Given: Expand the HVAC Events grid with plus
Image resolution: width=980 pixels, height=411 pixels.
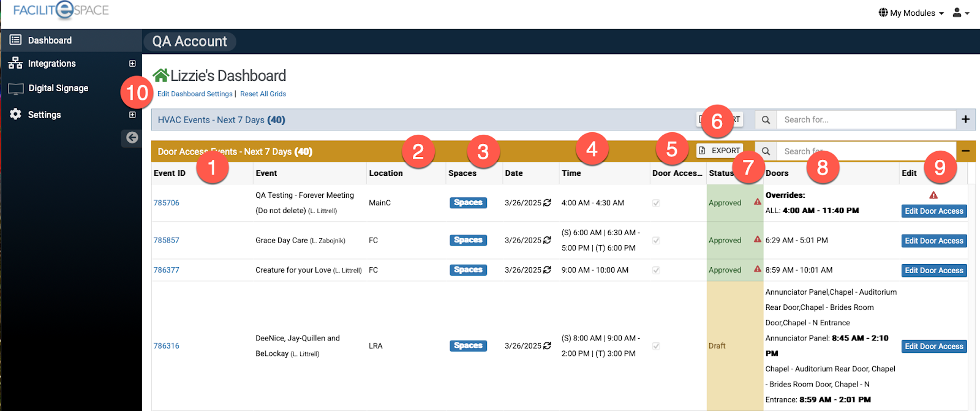Looking at the screenshot, I should [x=965, y=119].
